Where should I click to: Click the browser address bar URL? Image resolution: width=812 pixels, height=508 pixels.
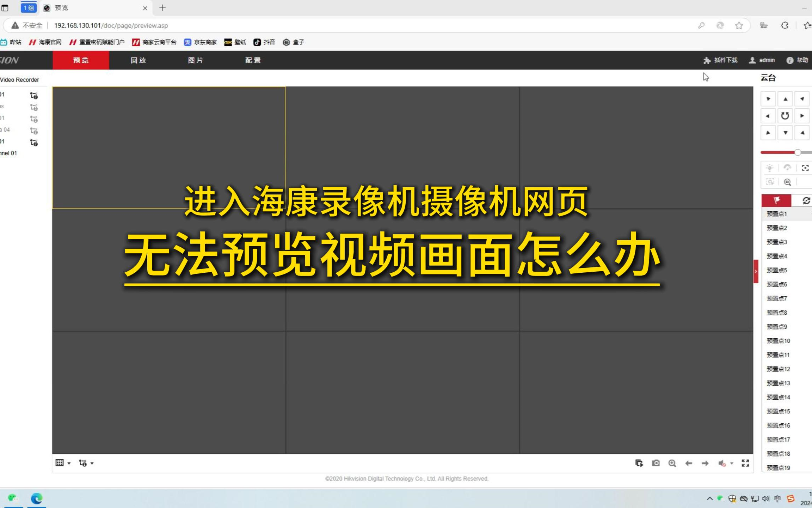[111, 26]
